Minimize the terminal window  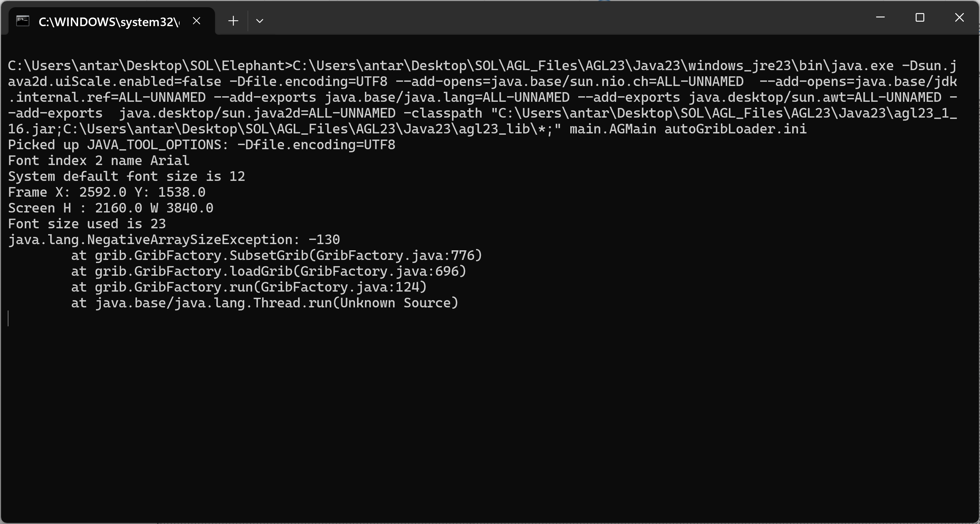[880, 18]
